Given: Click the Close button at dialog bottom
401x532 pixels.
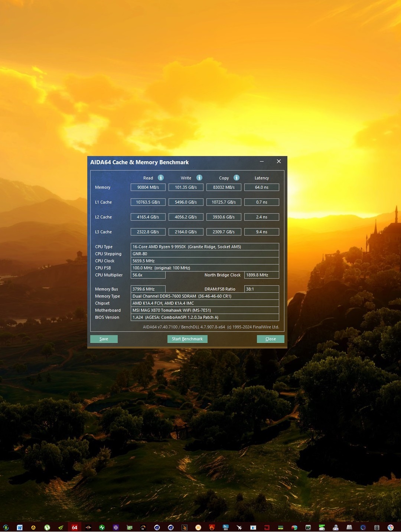Looking at the screenshot, I should pyautogui.click(x=271, y=339).
